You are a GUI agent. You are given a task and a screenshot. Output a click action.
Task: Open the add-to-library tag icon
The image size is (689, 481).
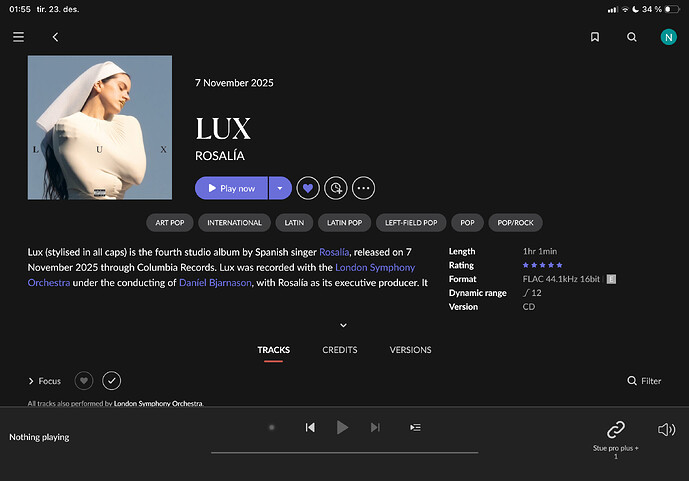[x=336, y=188]
